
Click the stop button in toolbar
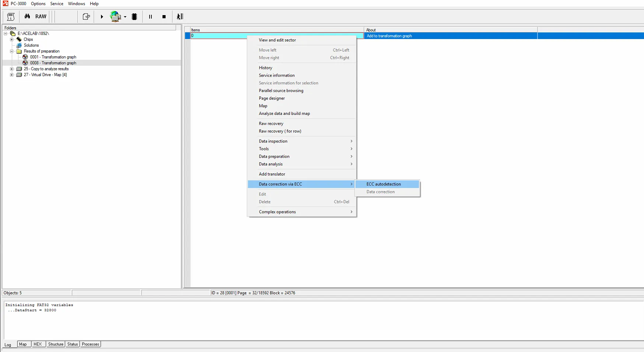[164, 17]
